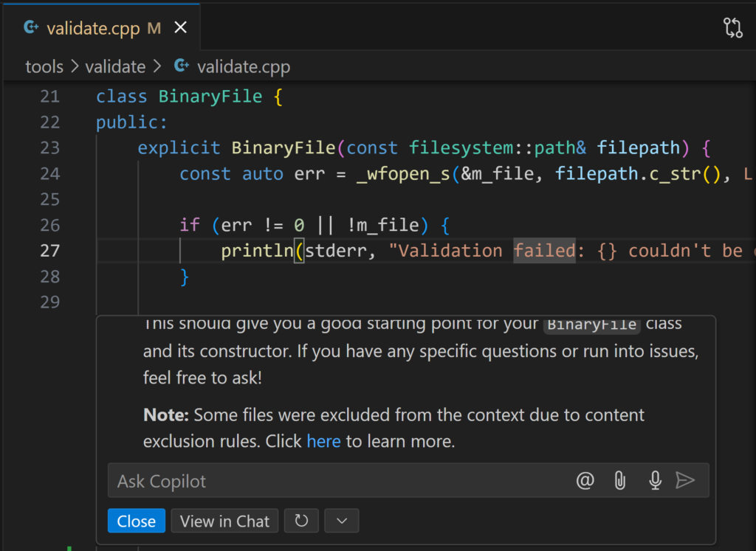Open the compare changes icon in the top-right corner
Image resolution: width=756 pixels, height=551 pixels.
[732, 27]
